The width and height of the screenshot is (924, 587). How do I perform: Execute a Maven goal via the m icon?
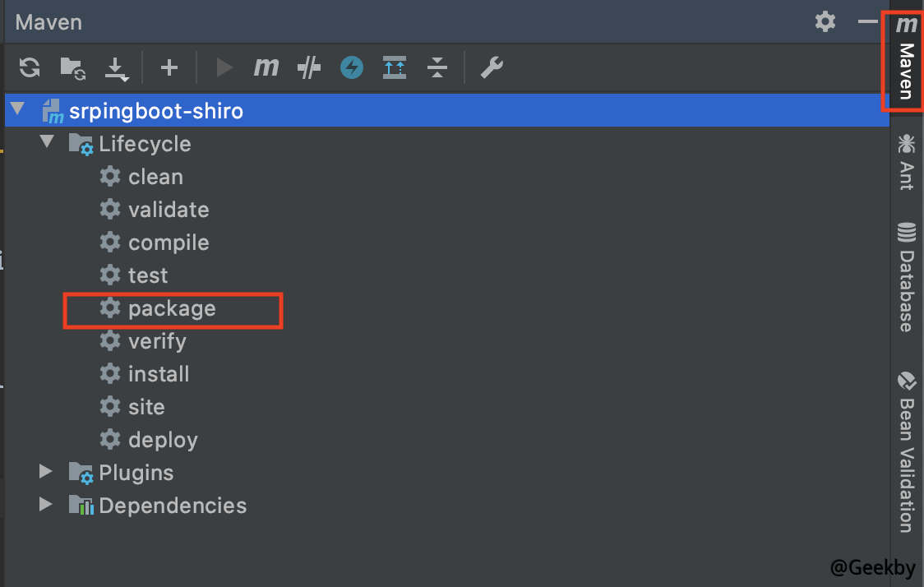pos(266,67)
